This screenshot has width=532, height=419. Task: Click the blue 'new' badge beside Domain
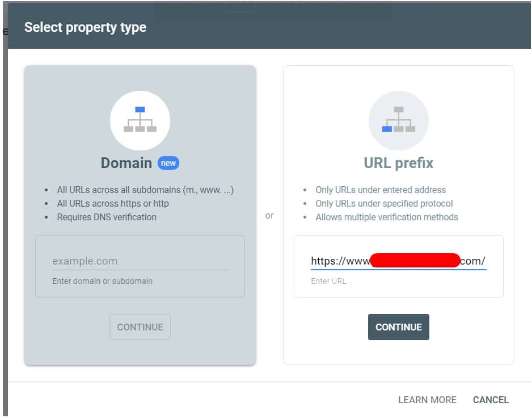pyautogui.click(x=168, y=163)
